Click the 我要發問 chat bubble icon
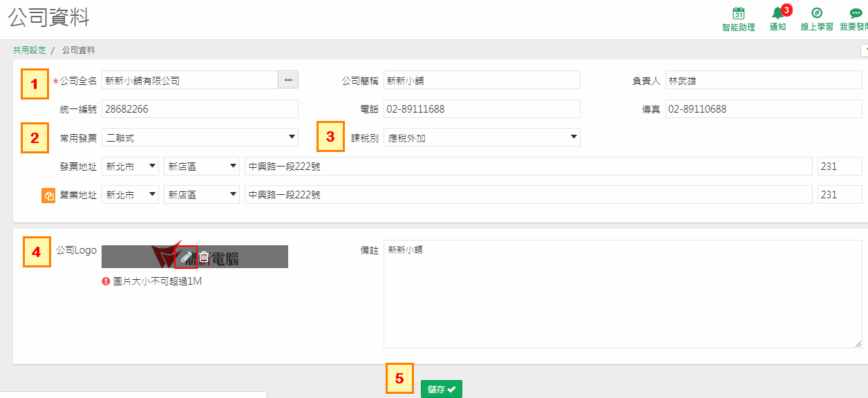Screen dimensions: 868x398 [856, 13]
